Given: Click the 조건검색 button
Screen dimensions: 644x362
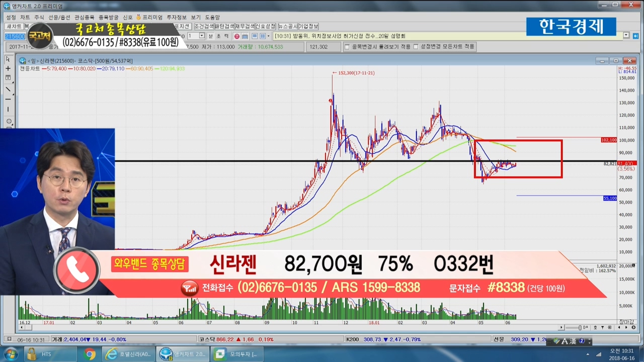Looking at the screenshot, I should [x=204, y=26].
